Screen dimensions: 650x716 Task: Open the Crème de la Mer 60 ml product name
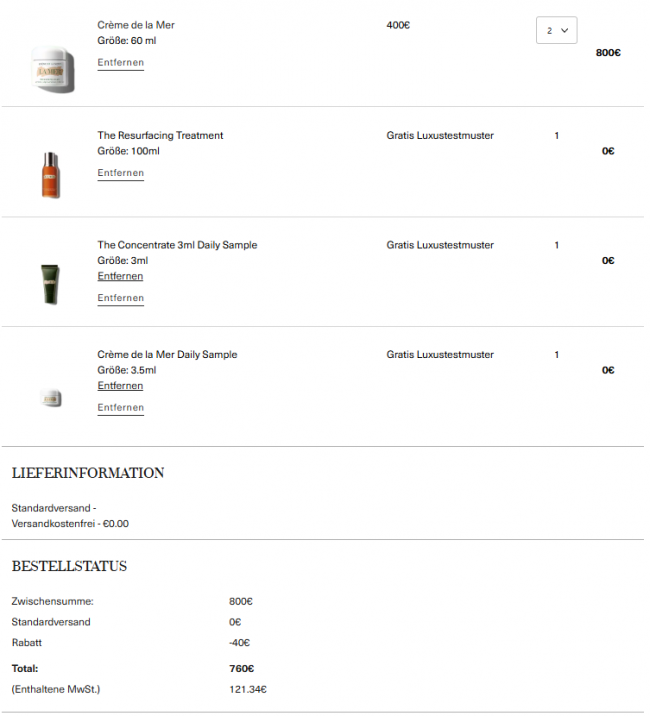tap(136, 25)
